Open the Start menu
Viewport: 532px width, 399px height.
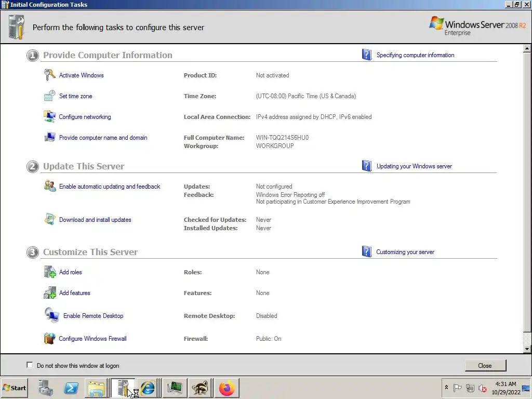pos(15,388)
